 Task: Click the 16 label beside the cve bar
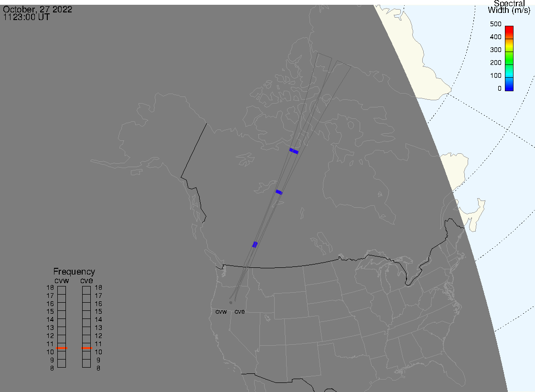click(x=98, y=304)
